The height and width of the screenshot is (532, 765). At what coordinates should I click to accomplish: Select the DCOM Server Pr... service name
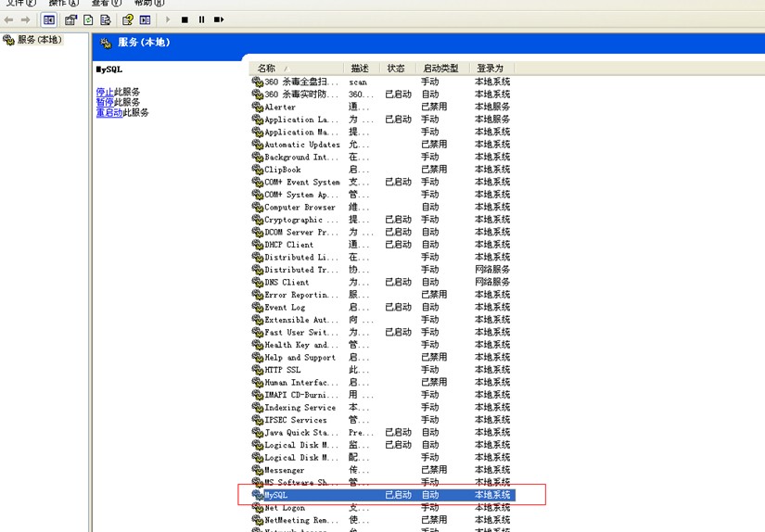(x=301, y=232)
